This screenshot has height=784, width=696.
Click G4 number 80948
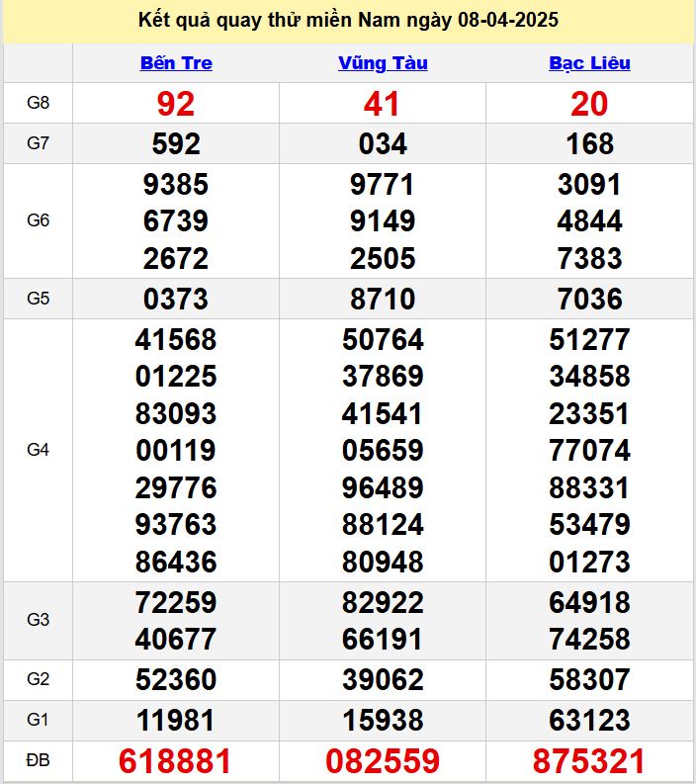point(383,562)
